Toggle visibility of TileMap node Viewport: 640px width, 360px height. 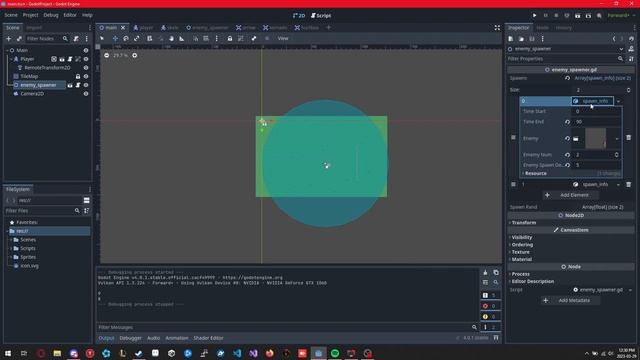click(86, 76)
